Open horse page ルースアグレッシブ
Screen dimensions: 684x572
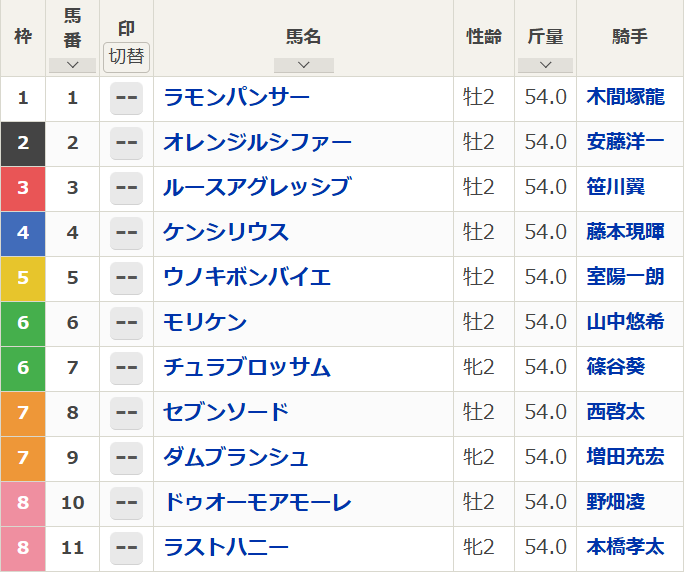pos(257,188)
